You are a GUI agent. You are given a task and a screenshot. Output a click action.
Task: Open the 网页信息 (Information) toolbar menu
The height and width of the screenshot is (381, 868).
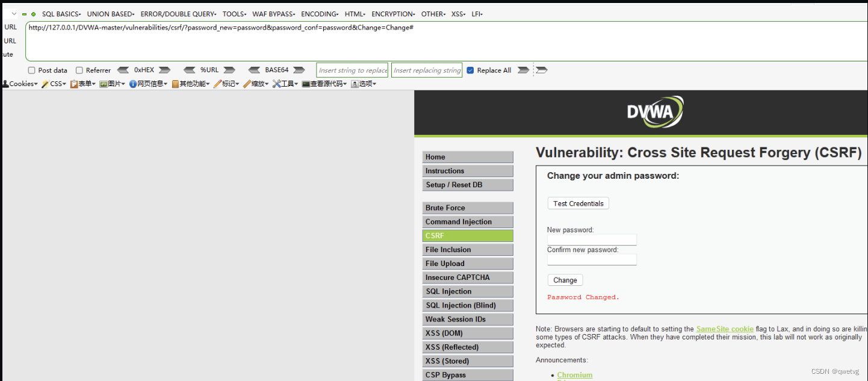pos(148,84)
